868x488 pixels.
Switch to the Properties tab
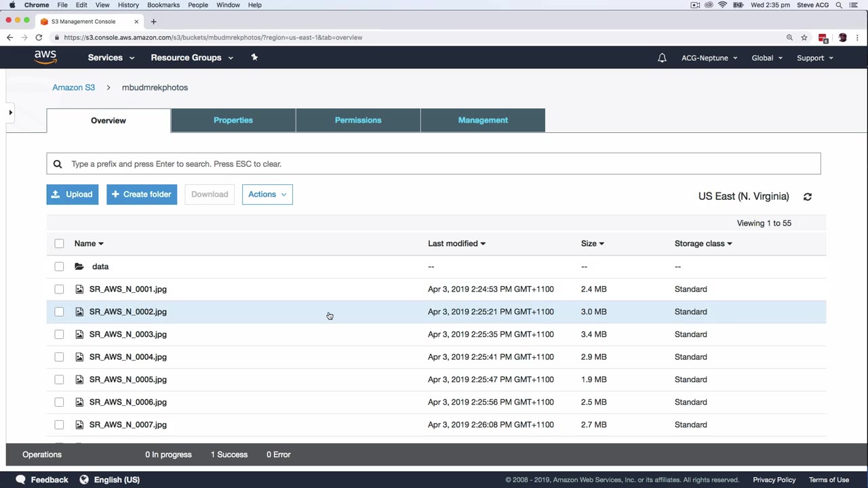coord(233,120)
